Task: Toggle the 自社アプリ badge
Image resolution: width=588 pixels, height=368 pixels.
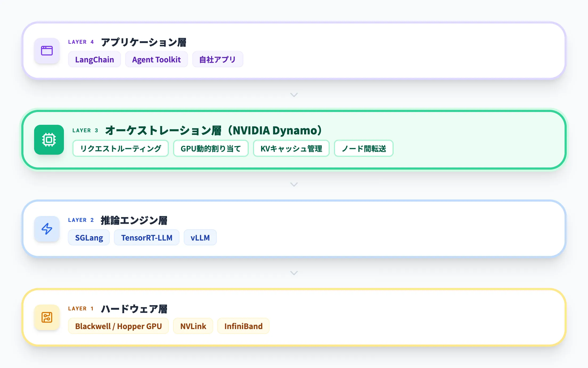Action: (218, 59)
